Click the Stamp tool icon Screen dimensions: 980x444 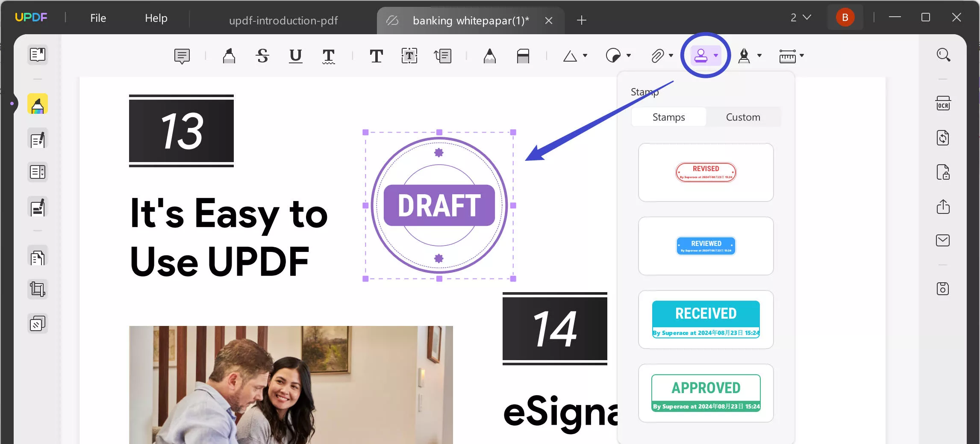coord(701,56)
